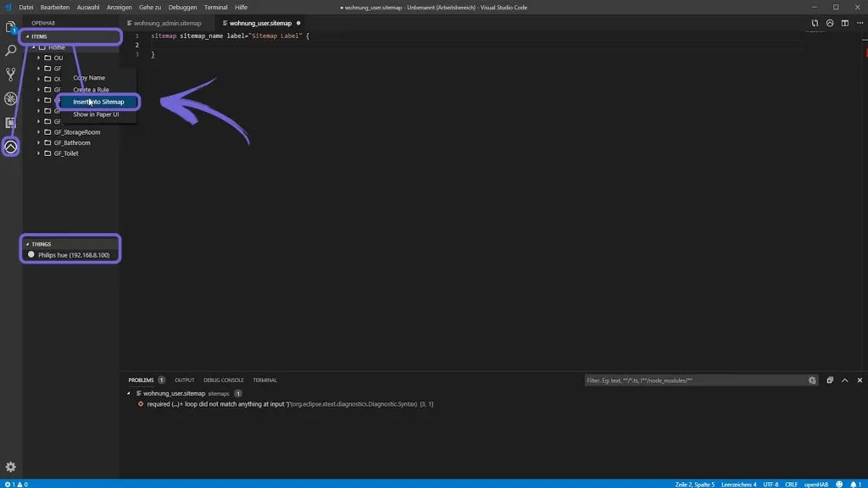Expand the GF_StorageRoom node arrow

tap(39, 132)
